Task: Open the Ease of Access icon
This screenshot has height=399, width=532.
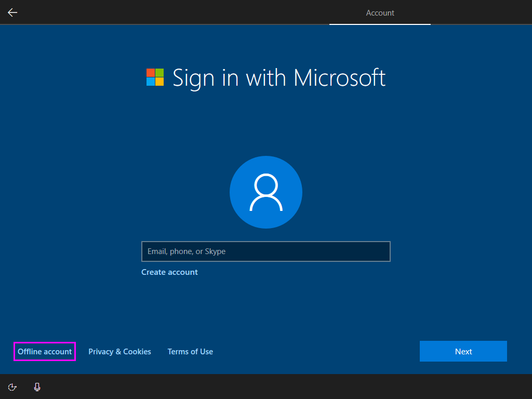Action: click(x=12, y=387)
